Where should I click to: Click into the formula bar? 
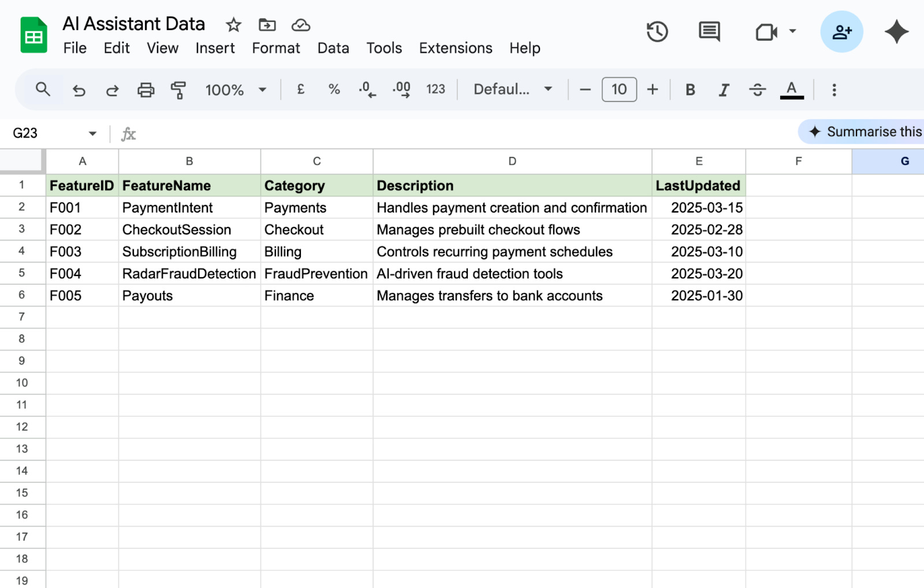tap(462, 133)
